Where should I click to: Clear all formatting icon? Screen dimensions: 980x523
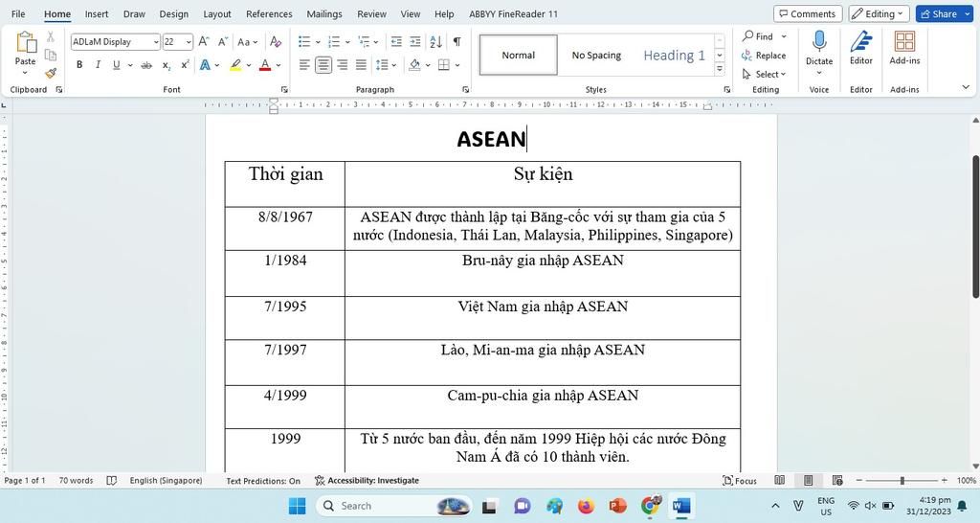tap(276, 42)
